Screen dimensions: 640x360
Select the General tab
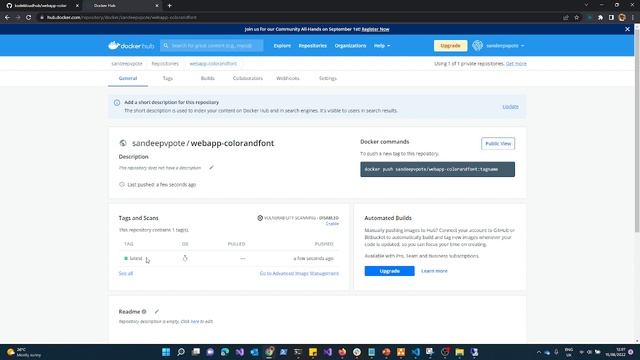[x=128, y=78]
